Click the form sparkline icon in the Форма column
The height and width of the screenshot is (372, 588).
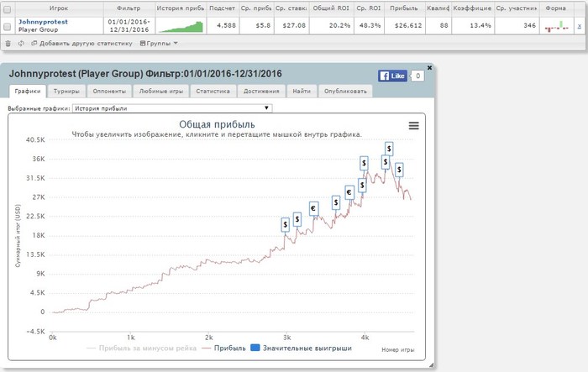556,26
